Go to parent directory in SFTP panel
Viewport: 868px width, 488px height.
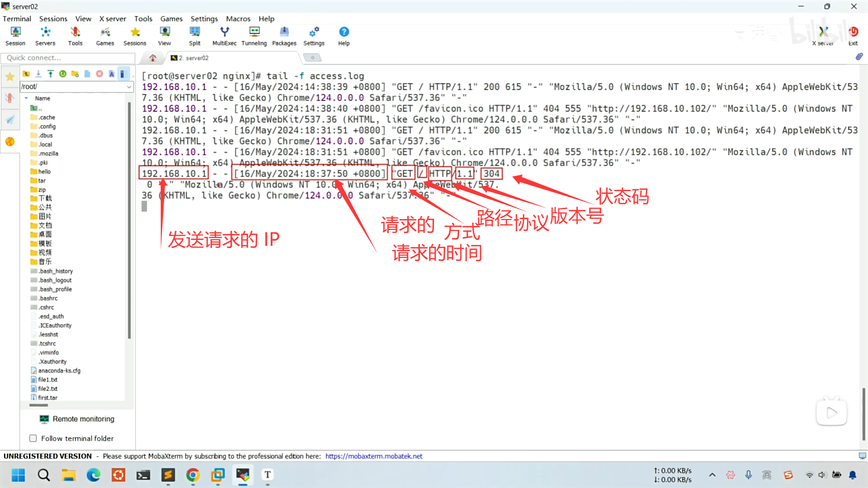[26, 74]
